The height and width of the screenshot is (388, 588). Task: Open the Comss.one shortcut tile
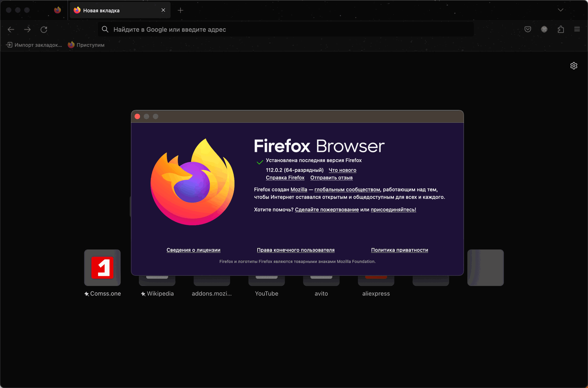coord(103,268)
